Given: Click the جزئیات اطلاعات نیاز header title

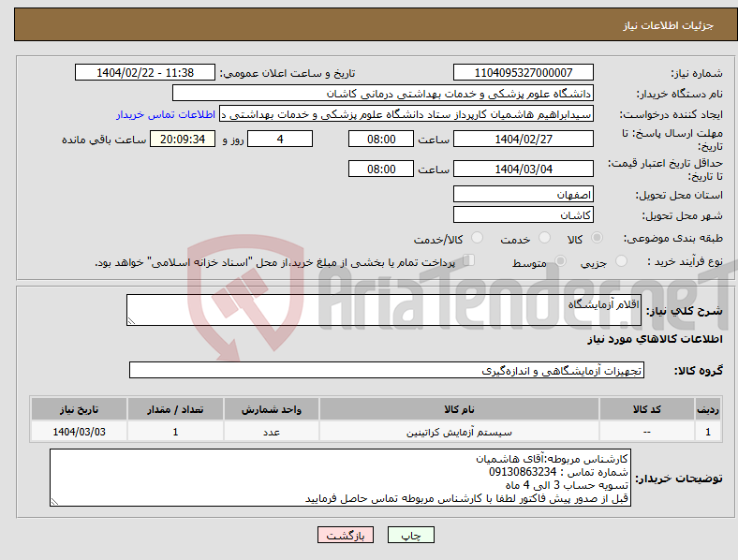Looking at the screenshot, I should [x=669, y=25].
